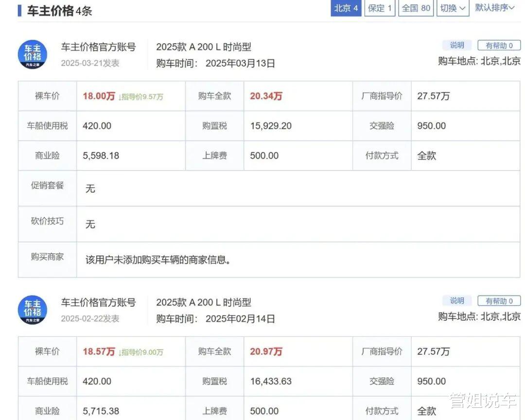The image size is (525, 420).
Task: Open the 默认排序 sort dropdown
Action: tap(494, 7)
